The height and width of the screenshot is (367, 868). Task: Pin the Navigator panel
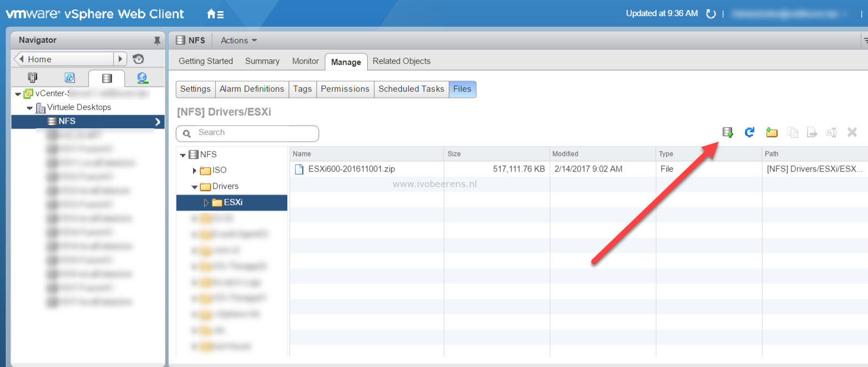coord(157,41)
